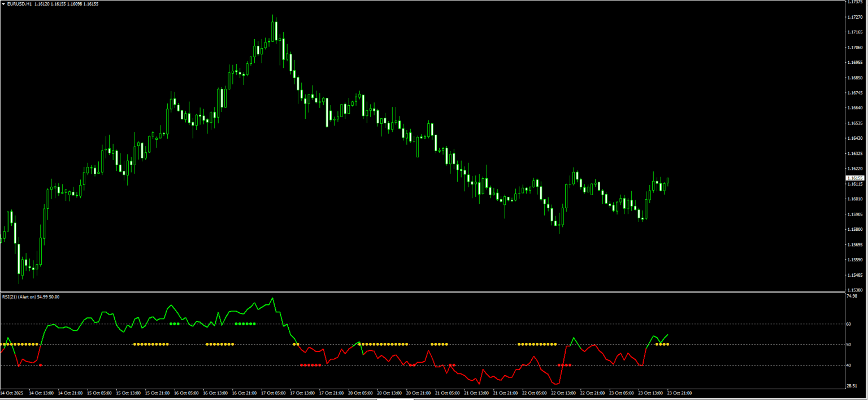
Task: Click the 'Alert on' text in RSI header
Action: tap(27, 296)
